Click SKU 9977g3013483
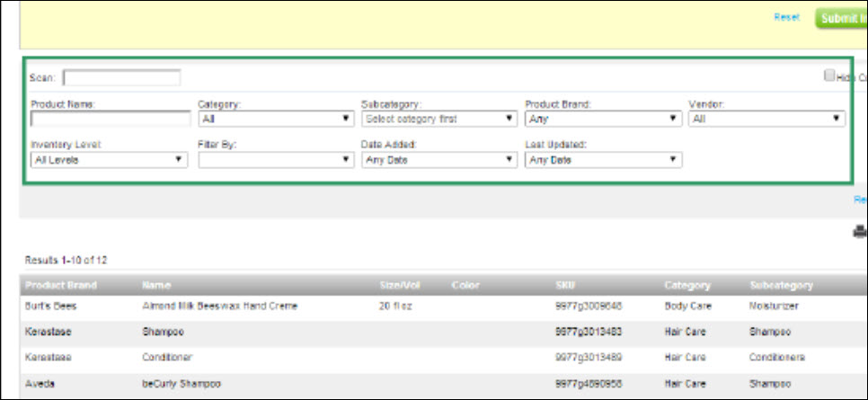Viewport: 868px width, 400px height. coord(588,332)
